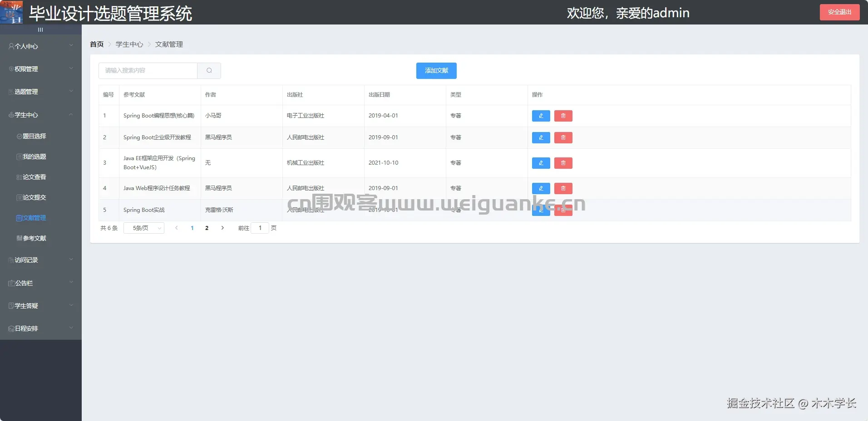Click the 共 6 条 total count
The height and width of the screenshot is (421, 868).
pyautogui.click(x=109, y=228)
